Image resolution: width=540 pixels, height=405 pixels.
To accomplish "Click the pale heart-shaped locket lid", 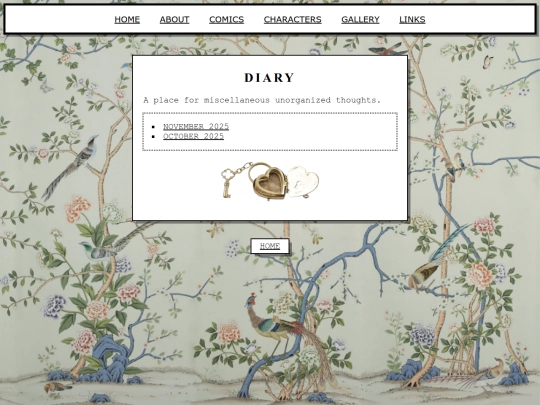I will coord(303,181).
